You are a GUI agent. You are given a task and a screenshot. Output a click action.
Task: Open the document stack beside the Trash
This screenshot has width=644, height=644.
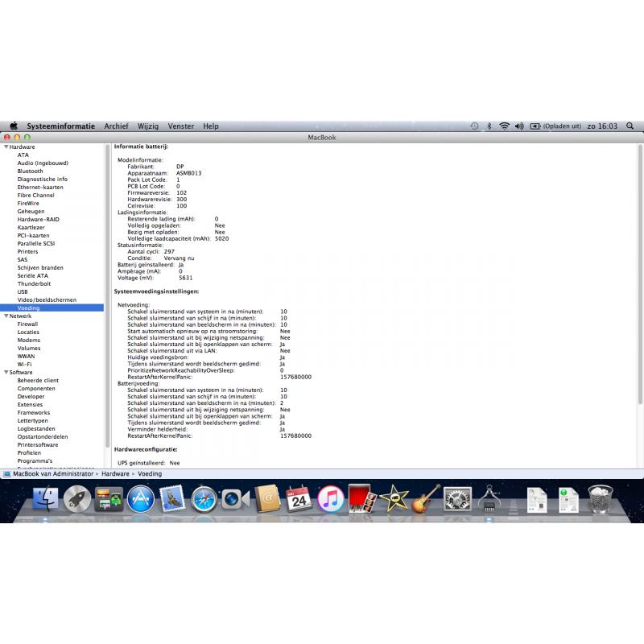pyautogui.click(x=568, y=500)
